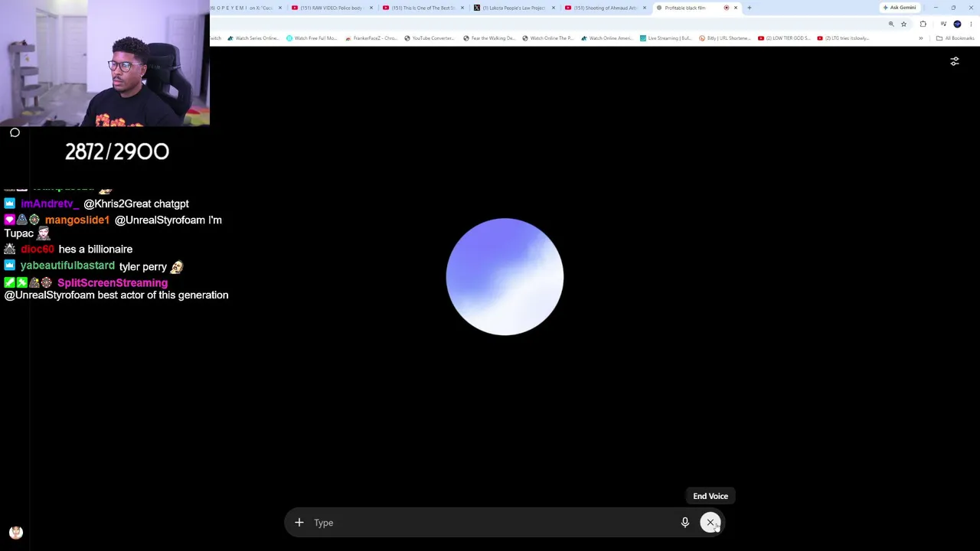Open the Bitly URL Shortener bookmark
Screen dimensions: 980x551
pos(725,38)
